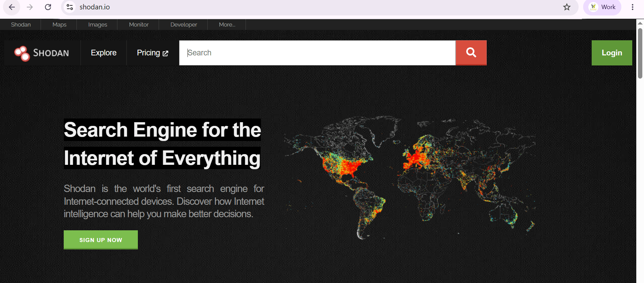
Task: Expand the More... menu
Action: click(x=227, y=25)
